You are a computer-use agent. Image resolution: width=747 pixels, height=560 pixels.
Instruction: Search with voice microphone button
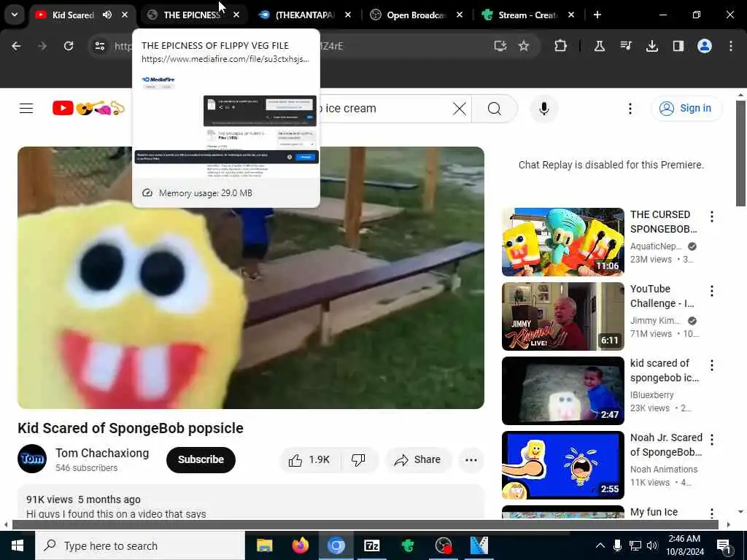tap(543, 109)
